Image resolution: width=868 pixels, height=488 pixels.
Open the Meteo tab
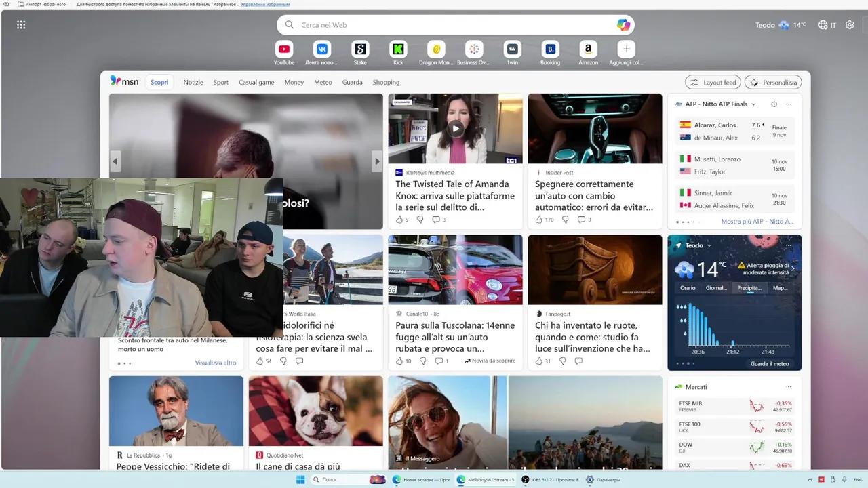point(323,82)
